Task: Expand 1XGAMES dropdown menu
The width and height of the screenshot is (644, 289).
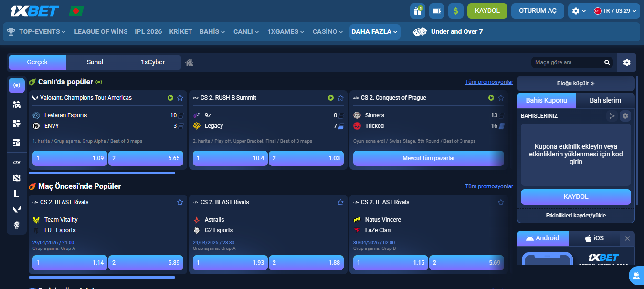Action: 286,32
